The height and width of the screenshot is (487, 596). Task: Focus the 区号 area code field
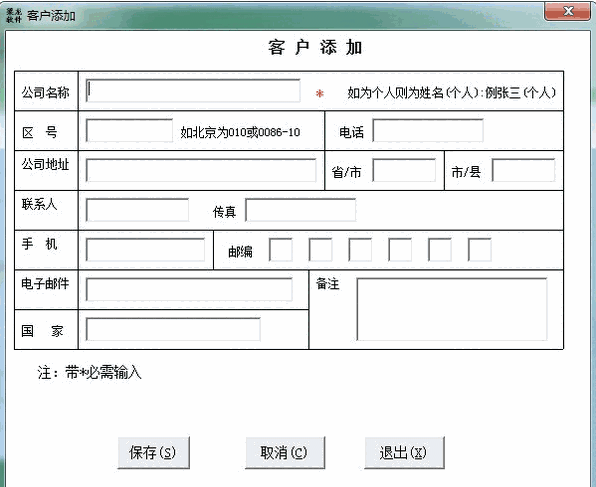[x=129, y=130]
